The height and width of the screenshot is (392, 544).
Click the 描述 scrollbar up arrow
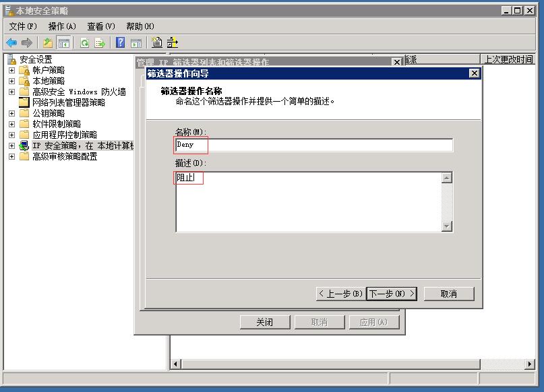point(447,176)
